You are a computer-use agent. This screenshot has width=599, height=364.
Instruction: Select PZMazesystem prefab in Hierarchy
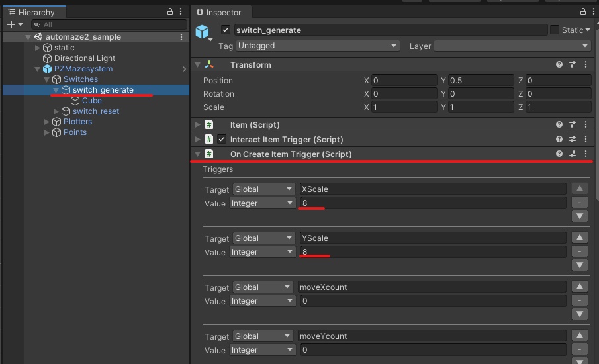pos(83,69)
